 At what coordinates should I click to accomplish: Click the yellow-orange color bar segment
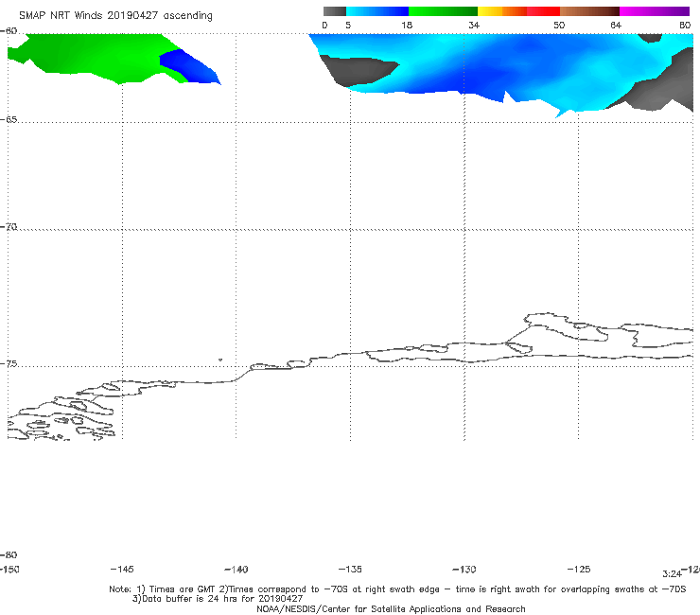[x=502, y=11]
